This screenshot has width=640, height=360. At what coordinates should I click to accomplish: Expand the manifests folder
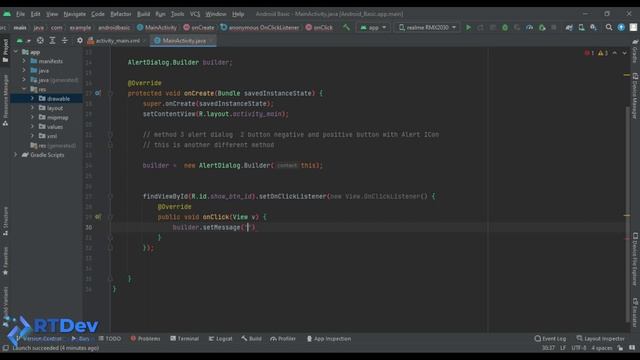coord(24,61)
